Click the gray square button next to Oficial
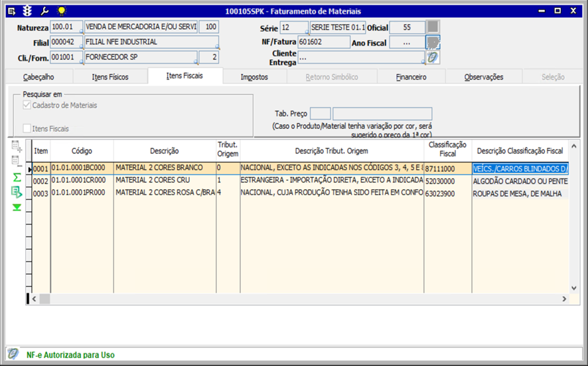 pyautogui.click(x=433, y=27)
